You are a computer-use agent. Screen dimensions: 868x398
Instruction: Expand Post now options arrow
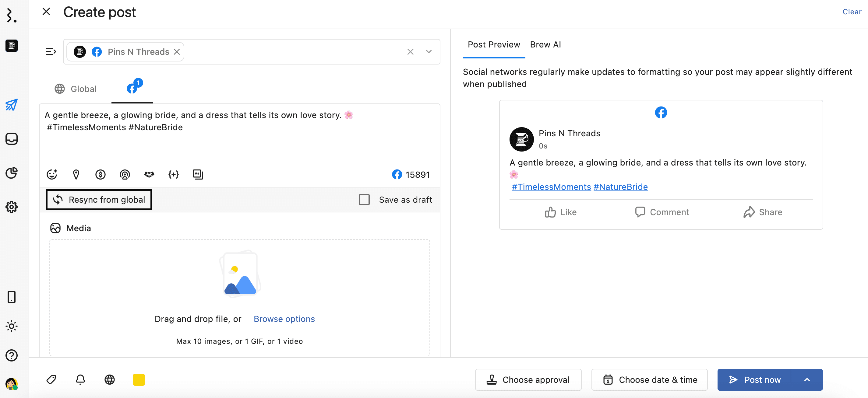[807, 379]
